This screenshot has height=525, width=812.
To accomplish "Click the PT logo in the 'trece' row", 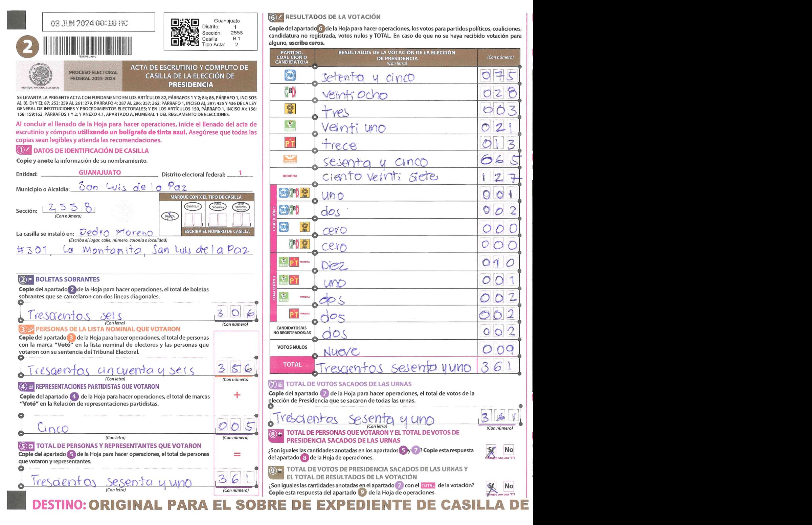I will pyautogui.click(x=290, y=142).
